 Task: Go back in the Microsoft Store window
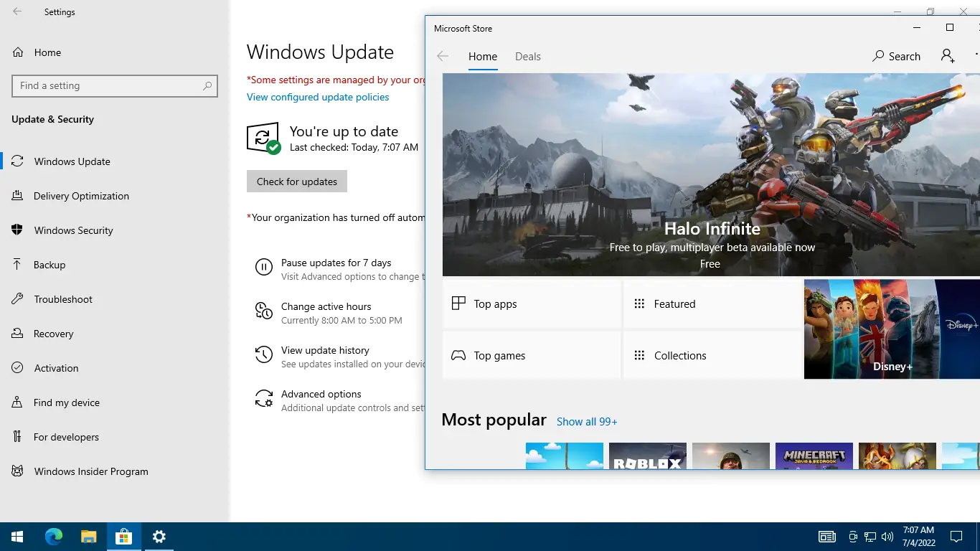(x=443, y=57)
